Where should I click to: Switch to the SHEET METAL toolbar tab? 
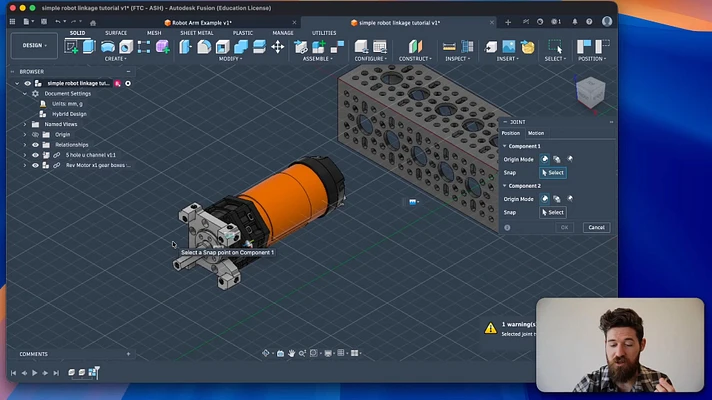coord(197,33)
